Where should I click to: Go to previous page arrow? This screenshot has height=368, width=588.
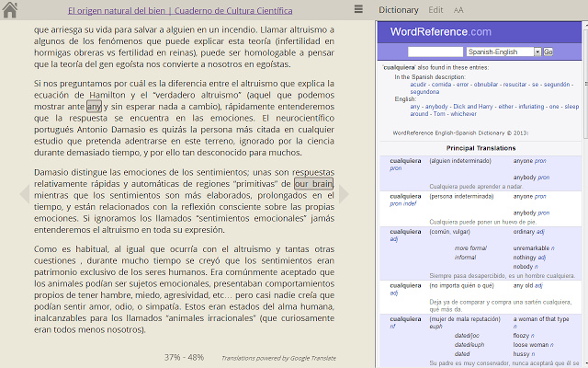(x=25, y=194)
